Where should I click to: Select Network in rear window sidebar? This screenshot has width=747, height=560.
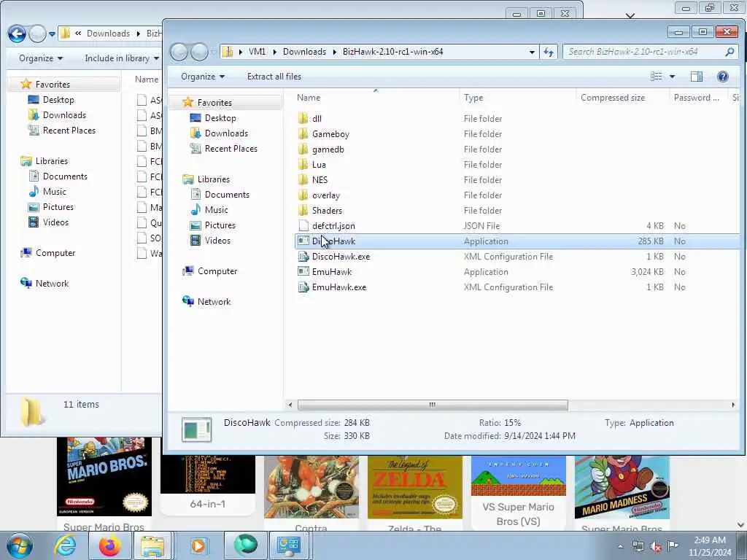point(52,284)
